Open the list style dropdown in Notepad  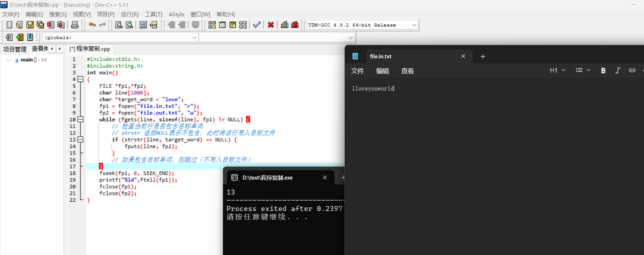pos(583,70)
